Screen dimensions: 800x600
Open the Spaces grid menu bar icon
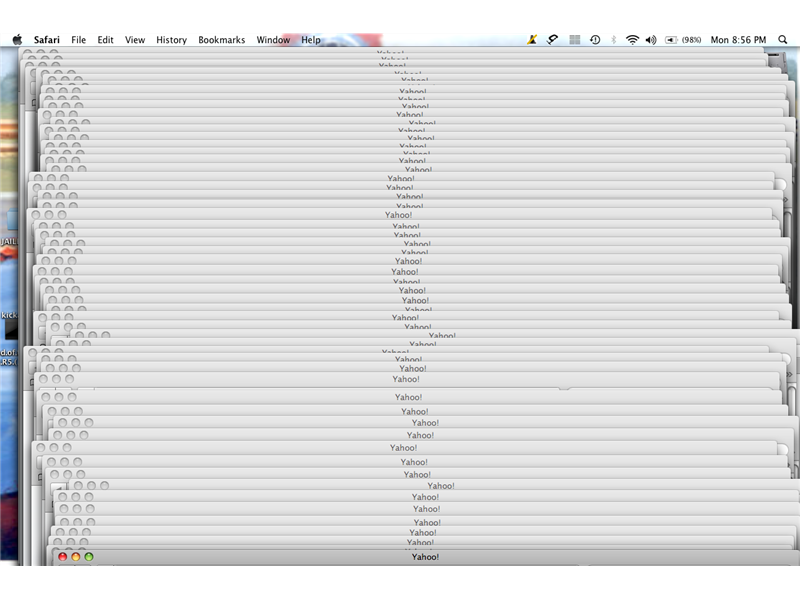coord(571,39)
